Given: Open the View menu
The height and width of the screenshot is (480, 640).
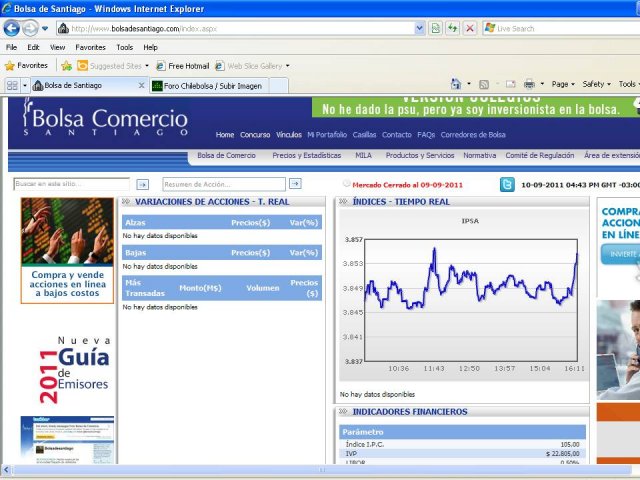Looking at the screenshot, I should tap(58, 47).
